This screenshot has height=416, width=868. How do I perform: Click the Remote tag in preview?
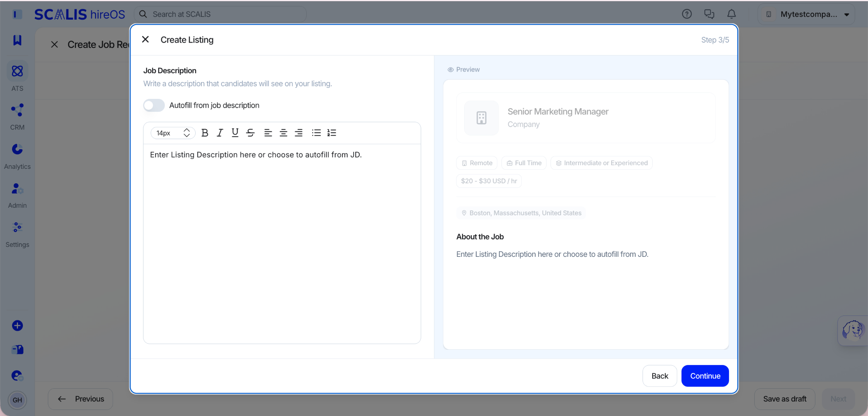point(477,163)
